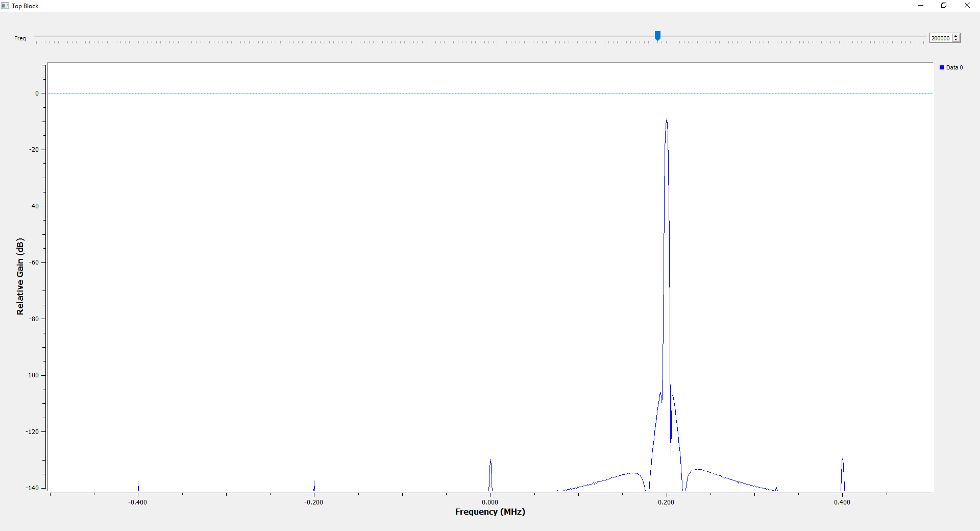
Task: Click the 0.000 frequency axis tick label
Action: (x=490, y=502)
